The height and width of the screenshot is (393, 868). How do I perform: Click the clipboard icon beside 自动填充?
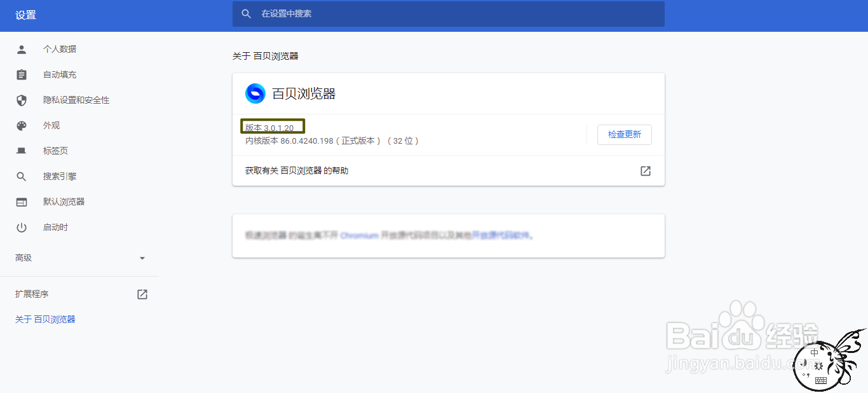[x=22, y=74]
